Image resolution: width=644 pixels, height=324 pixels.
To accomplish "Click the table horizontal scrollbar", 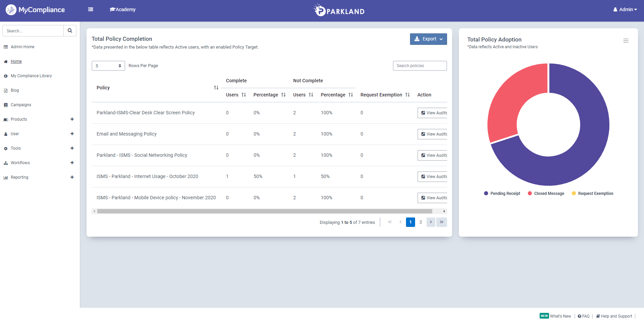I will [265, 211].
